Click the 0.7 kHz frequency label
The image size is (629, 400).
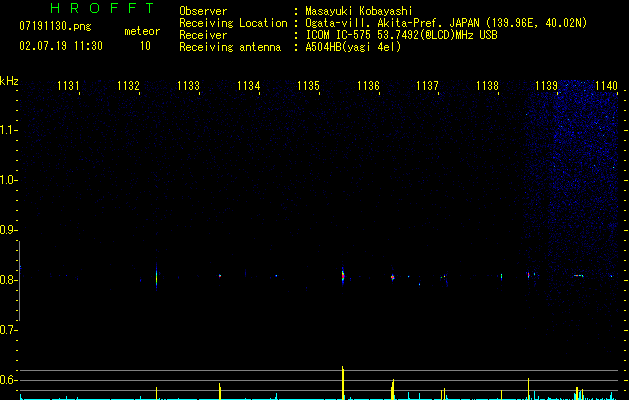(8, 330)
